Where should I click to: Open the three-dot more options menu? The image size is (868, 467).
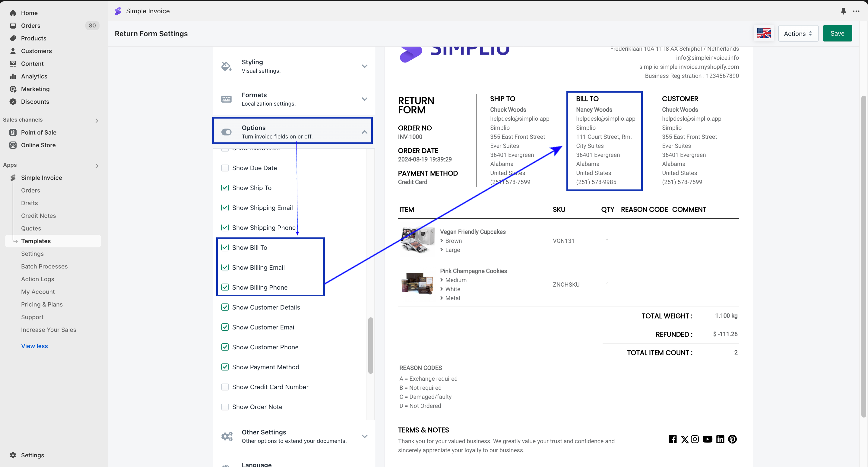tap(856, 11)
